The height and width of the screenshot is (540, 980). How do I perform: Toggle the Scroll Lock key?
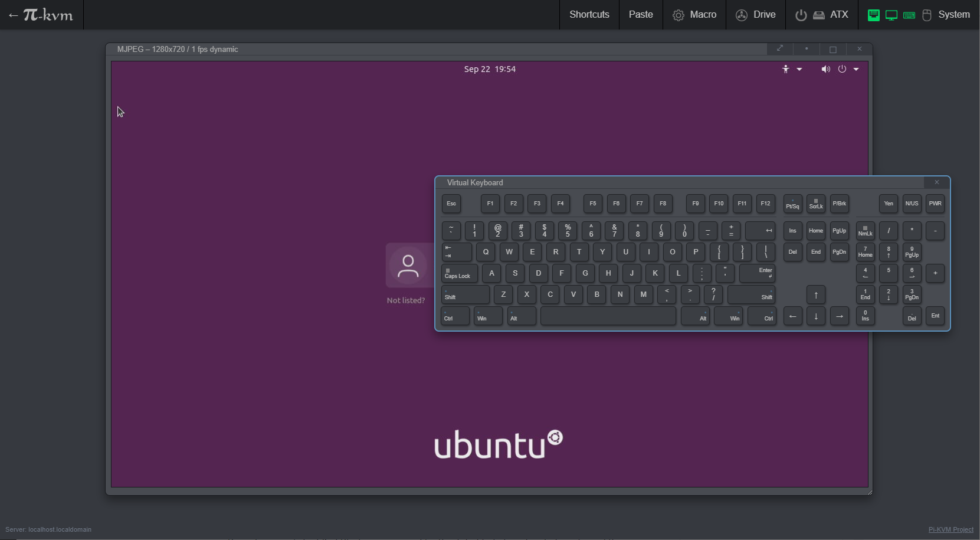pos(816,204)
